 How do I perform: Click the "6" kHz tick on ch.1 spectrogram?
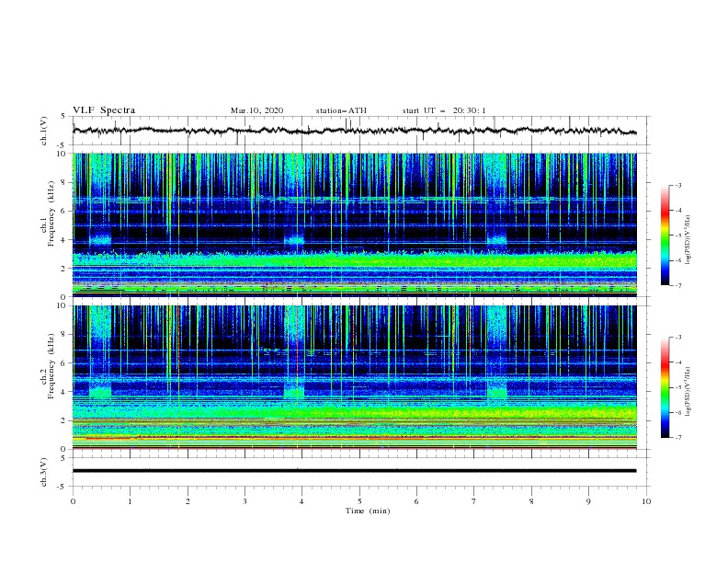65,211
